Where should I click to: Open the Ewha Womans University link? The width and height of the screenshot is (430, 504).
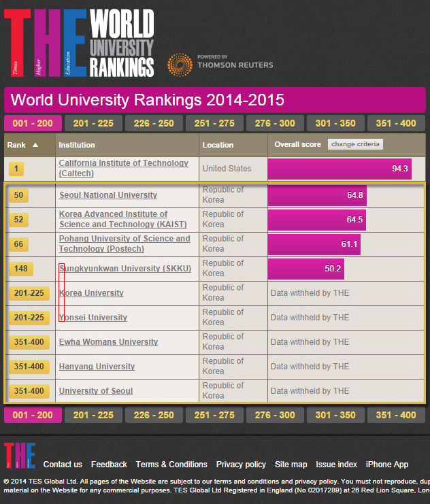pyautogui.click(x=108, y=341)
